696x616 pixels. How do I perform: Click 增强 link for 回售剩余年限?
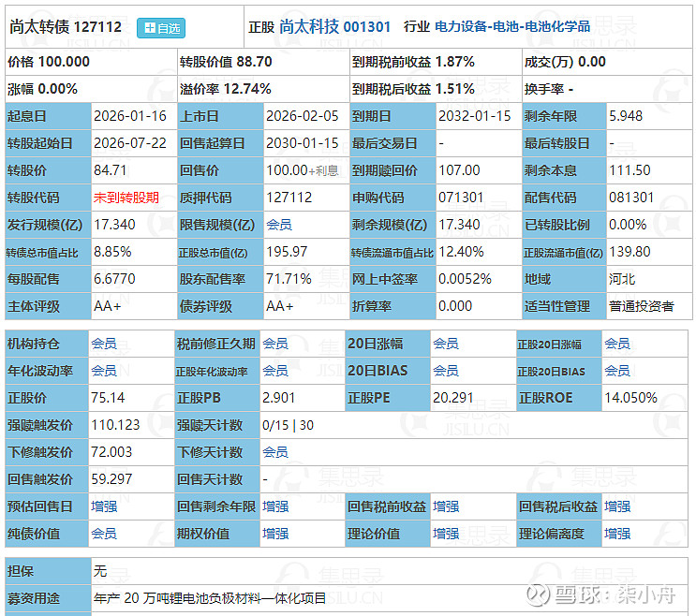click(275, 506)
